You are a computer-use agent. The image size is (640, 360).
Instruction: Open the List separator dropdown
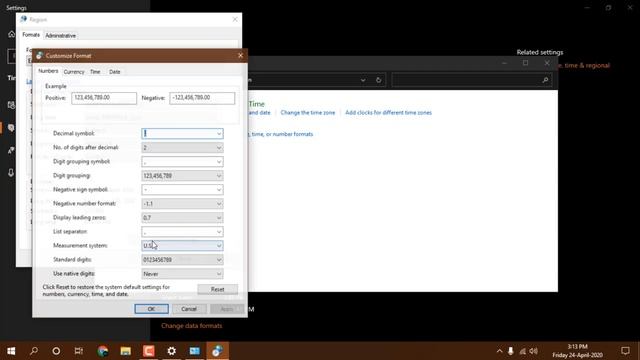(182, 232)
